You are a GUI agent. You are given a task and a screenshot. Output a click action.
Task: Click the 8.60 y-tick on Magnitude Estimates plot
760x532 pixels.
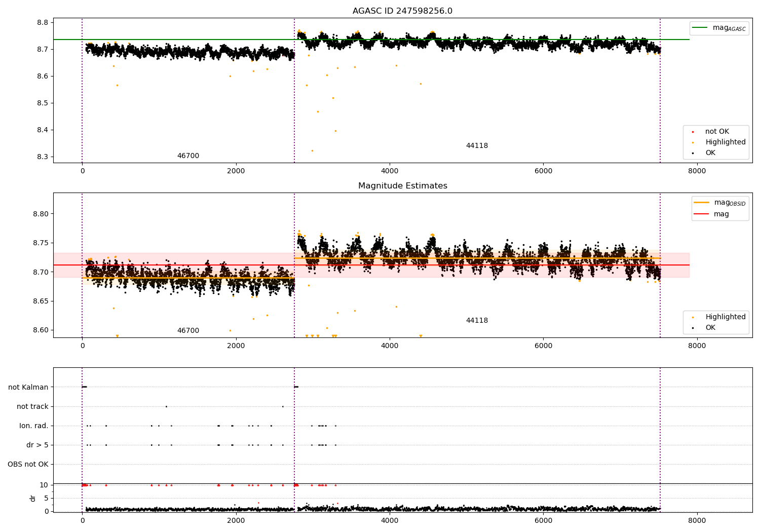pos(41,330)
